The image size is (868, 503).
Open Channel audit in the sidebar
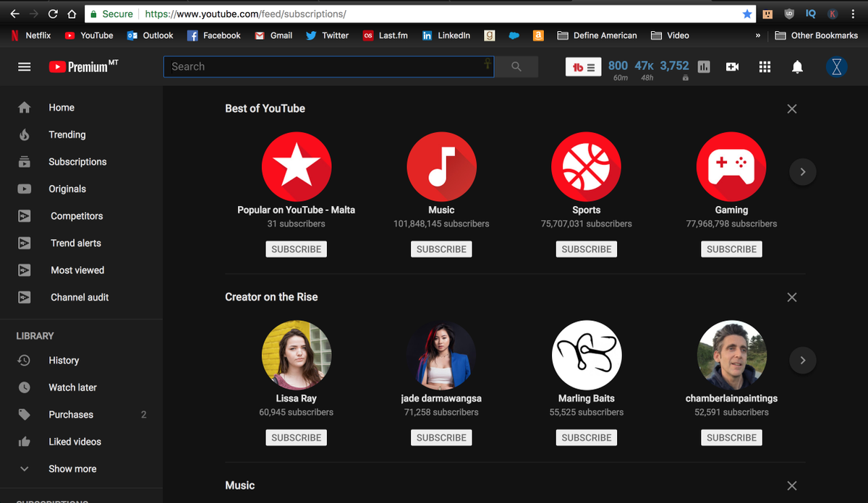click(x=81, y=298)
